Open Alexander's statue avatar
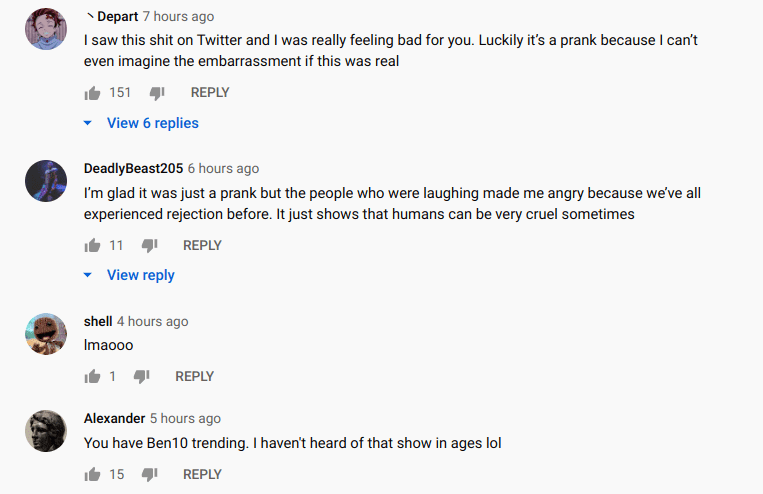This screenshot has width=763, height=494. point(45,432)
